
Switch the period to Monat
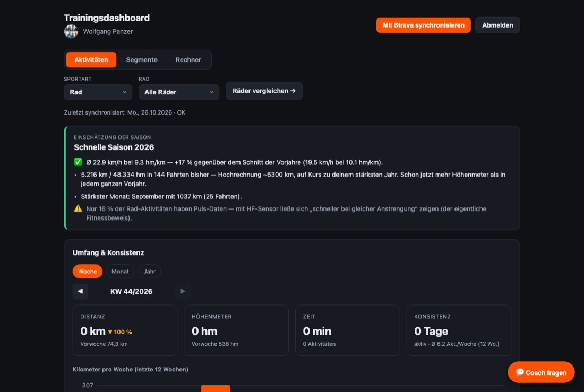(x=120, y=272)
